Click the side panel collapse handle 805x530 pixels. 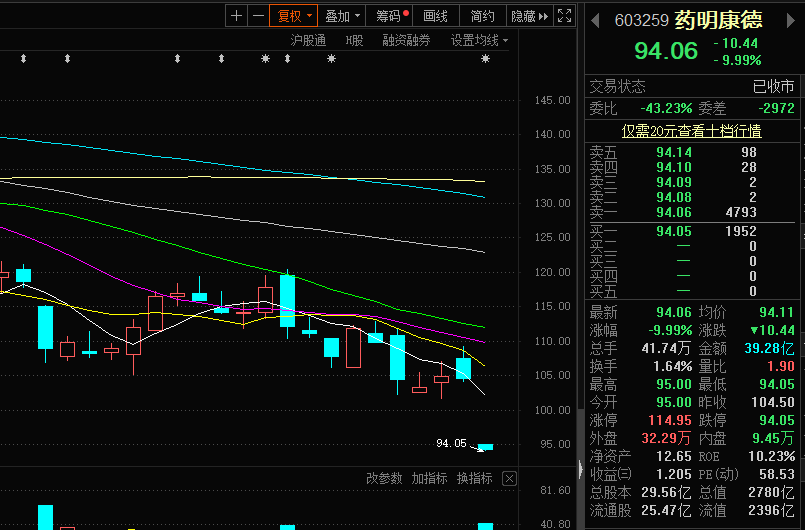(x=581, y=469)
